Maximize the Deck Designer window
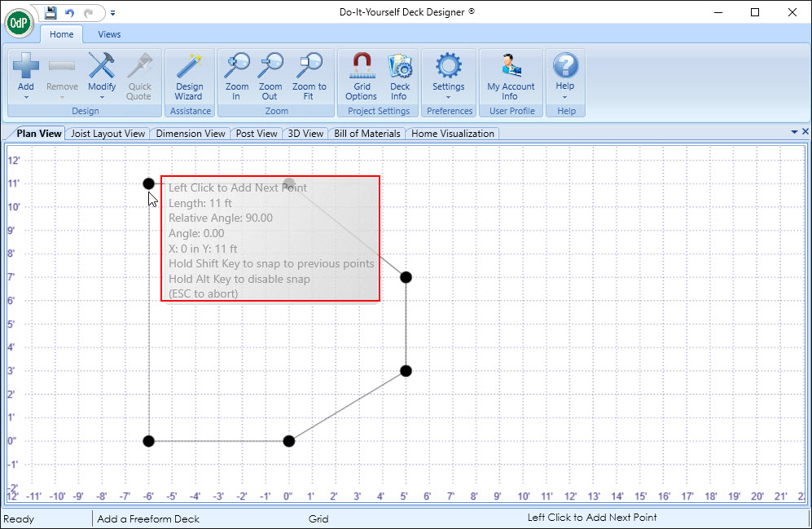The width and height of the screenshot is (812, 529). click(x=755, y=12)
